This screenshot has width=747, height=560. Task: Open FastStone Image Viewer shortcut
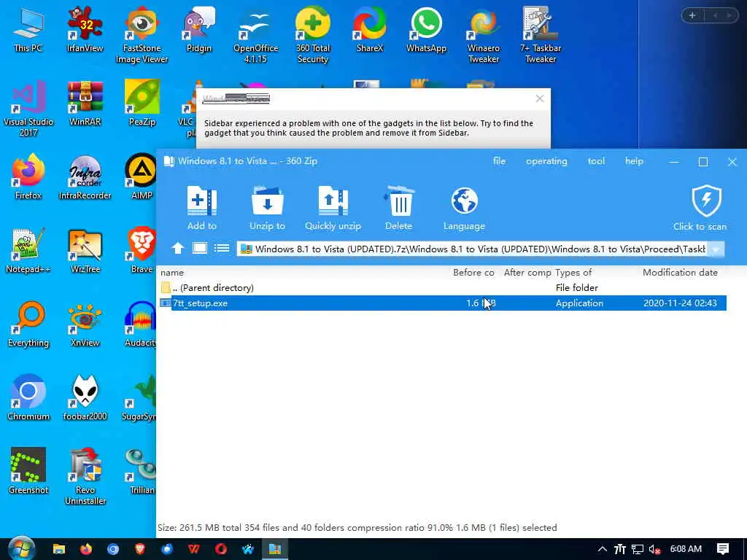coord(142,35)
